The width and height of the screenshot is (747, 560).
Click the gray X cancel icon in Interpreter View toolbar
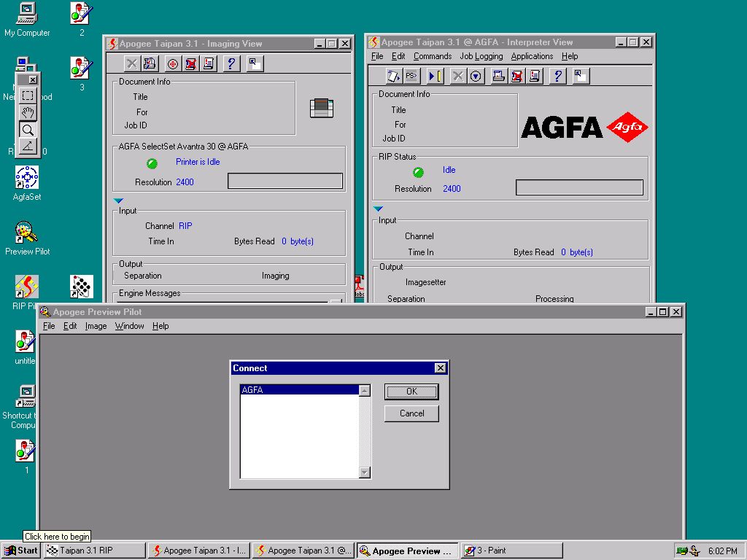[x=458, y=76]
